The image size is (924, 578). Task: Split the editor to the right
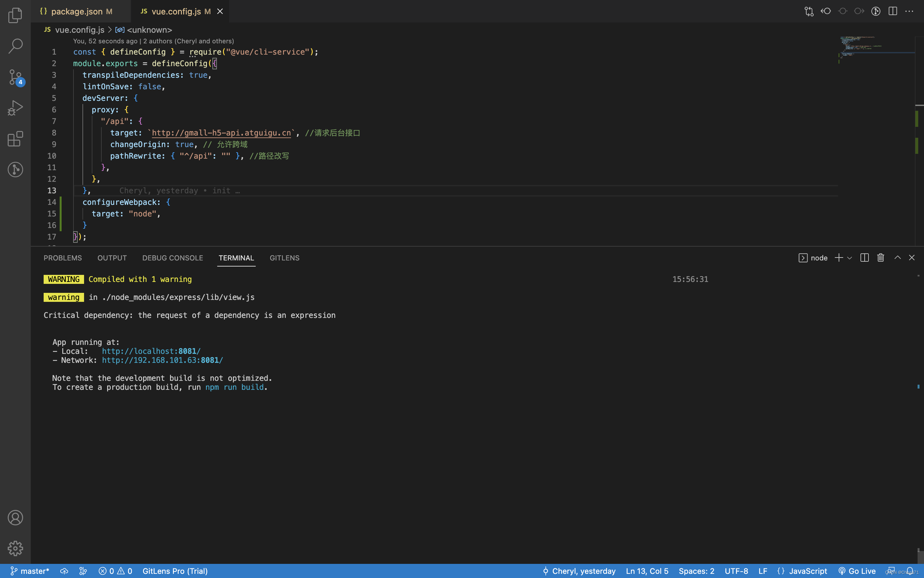[x=893, y=11]
